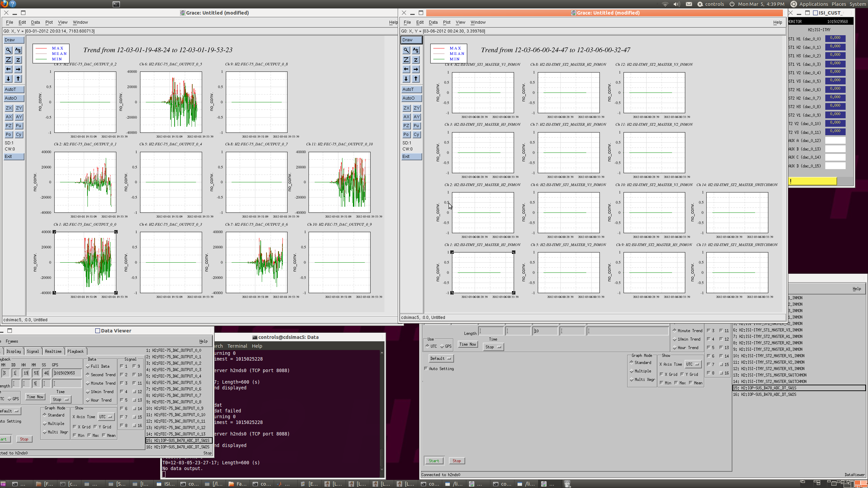Open Time Stop dropdown in left Data Viewer
The image size is (868, 488).
click(x=61, y=400)
